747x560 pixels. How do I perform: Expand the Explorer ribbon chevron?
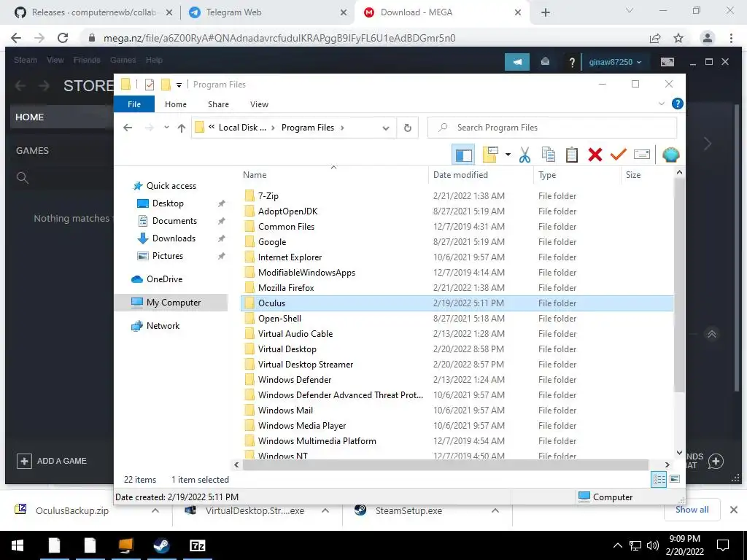(661, 104)
